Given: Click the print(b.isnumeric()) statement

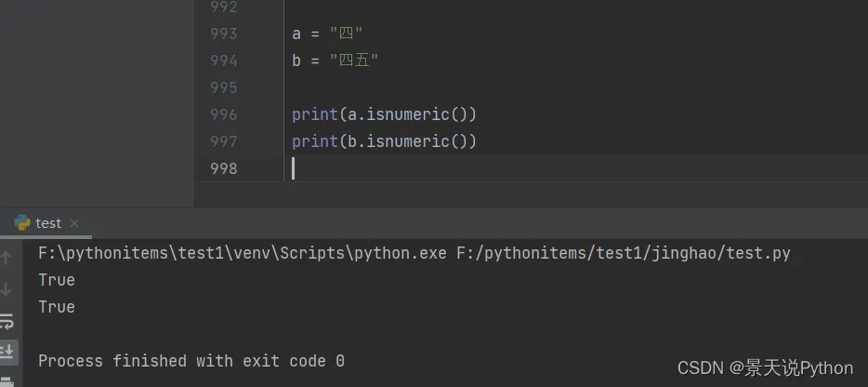Looking at the screenshot, I should click(384, 141).
